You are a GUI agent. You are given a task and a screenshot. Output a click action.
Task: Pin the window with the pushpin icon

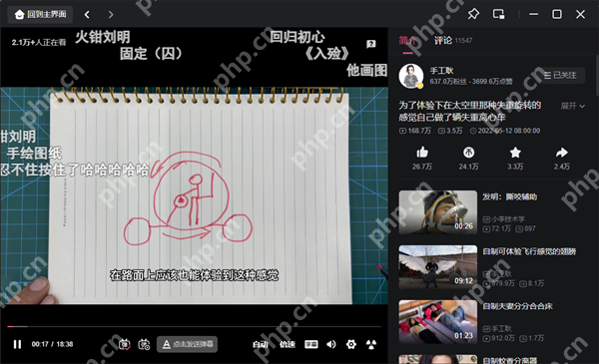[x=473, y=14]
